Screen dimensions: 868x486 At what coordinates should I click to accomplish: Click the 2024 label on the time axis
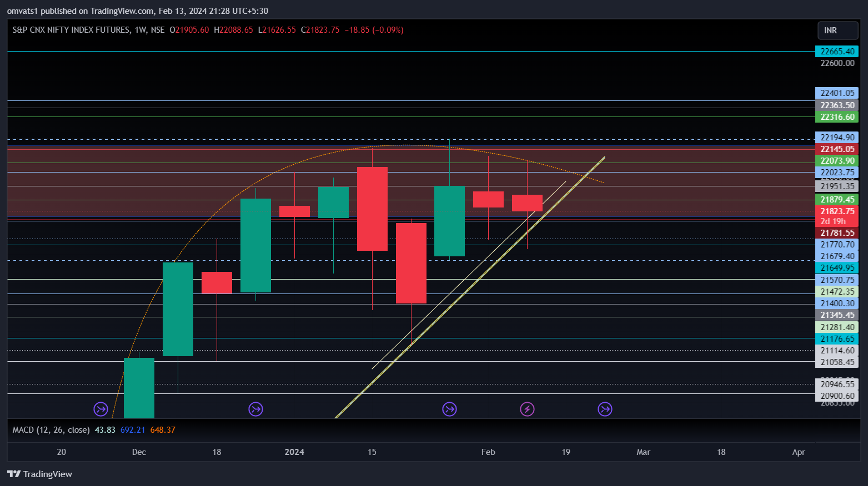tap(294, 452)
